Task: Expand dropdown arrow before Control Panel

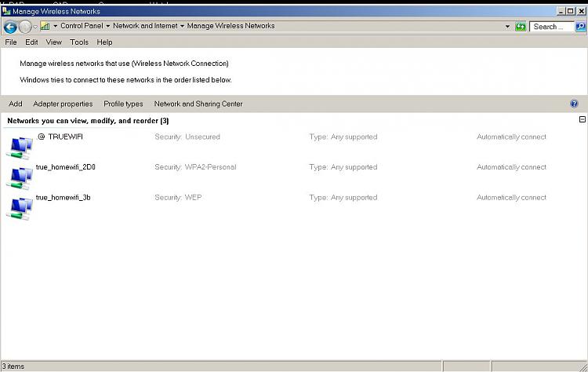Action: tap(55, 26)
